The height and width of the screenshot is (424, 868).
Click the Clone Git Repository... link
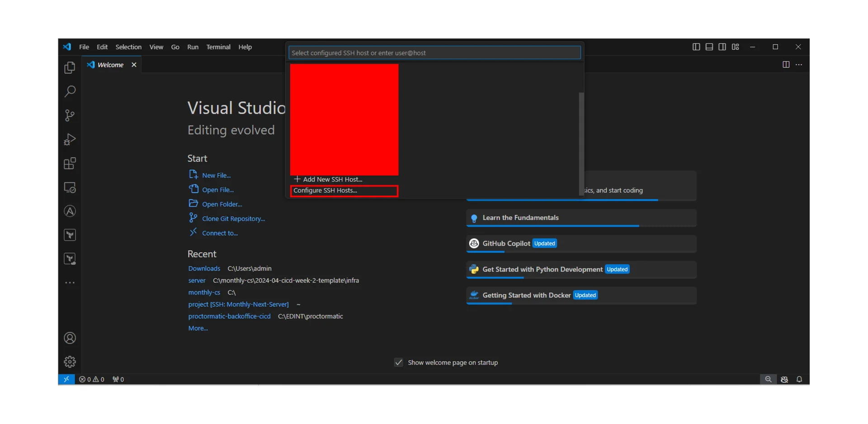233,219
